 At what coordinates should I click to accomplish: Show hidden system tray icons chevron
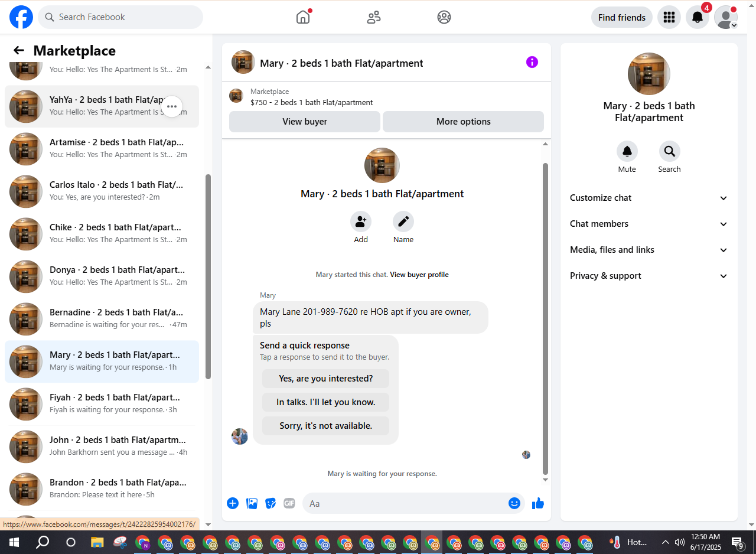point(665,542)
